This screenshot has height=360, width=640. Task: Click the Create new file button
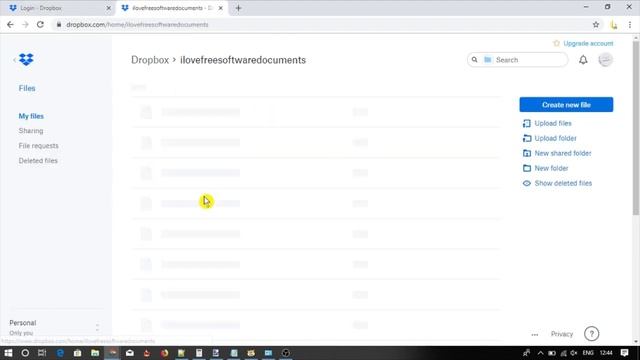[566, 104]
